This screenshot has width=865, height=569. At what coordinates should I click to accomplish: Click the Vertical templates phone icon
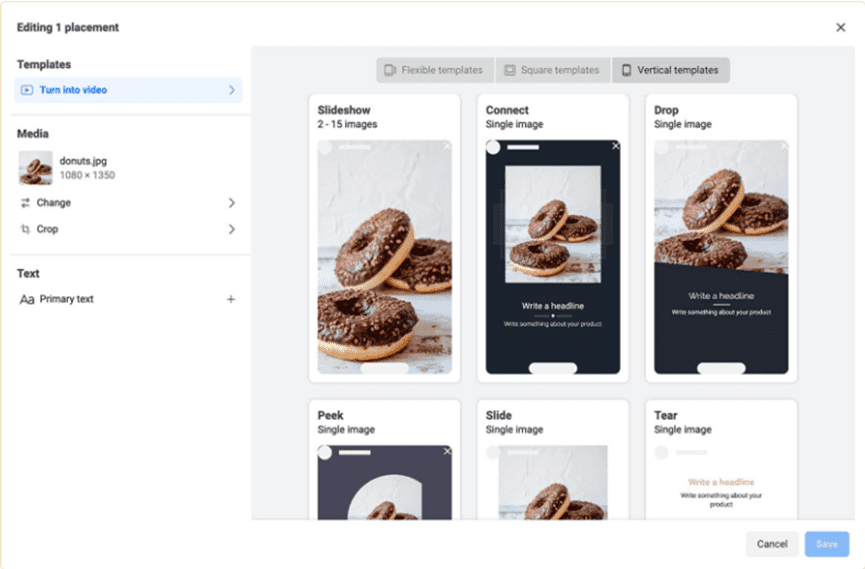[626, 70]
